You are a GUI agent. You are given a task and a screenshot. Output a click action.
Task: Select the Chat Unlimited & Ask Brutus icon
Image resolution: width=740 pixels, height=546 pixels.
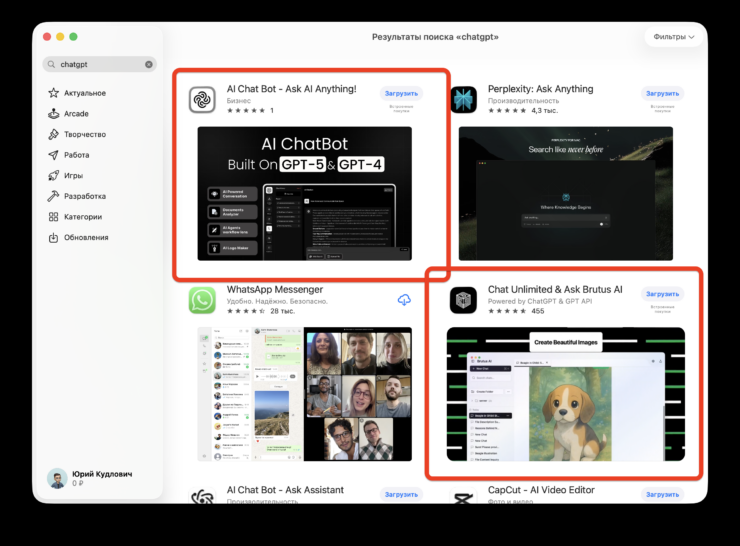(463, 300)
